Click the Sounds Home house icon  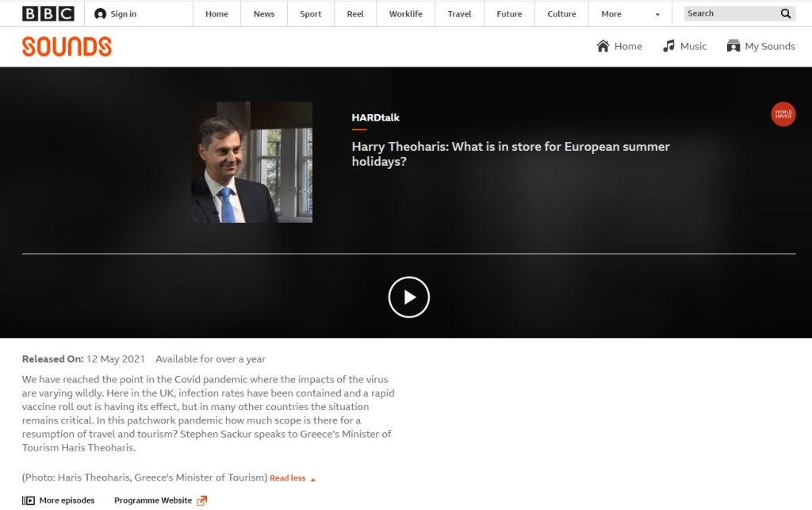click(603, 46)
